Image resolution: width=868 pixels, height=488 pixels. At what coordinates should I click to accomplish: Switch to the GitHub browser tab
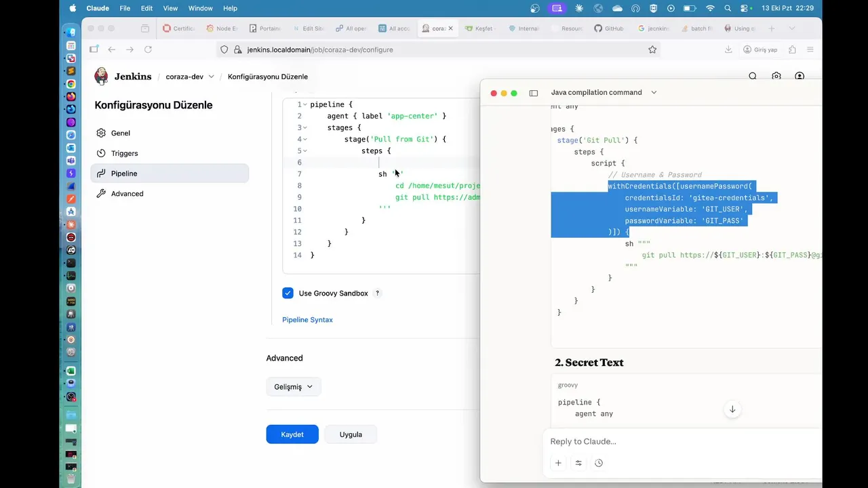(608, 28)
